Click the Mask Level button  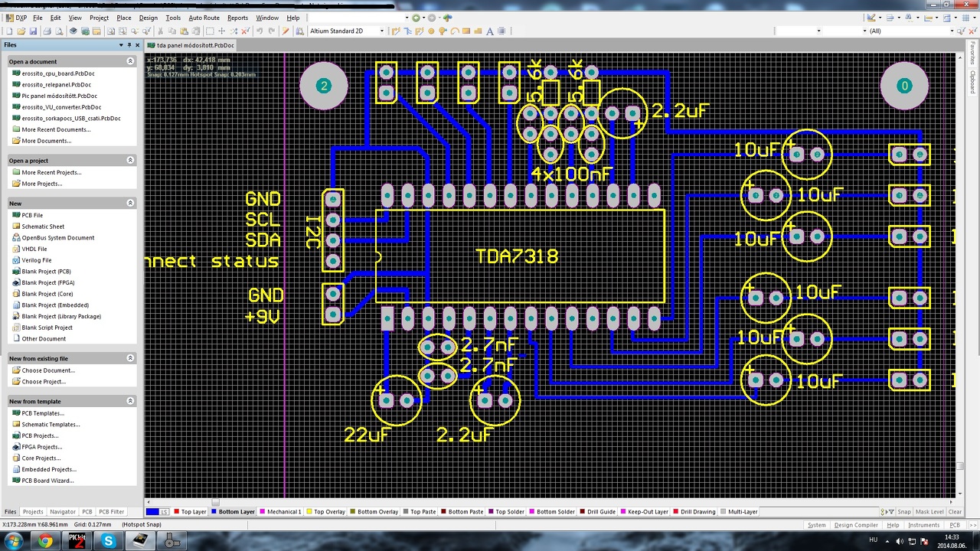[x=929, y=512]
